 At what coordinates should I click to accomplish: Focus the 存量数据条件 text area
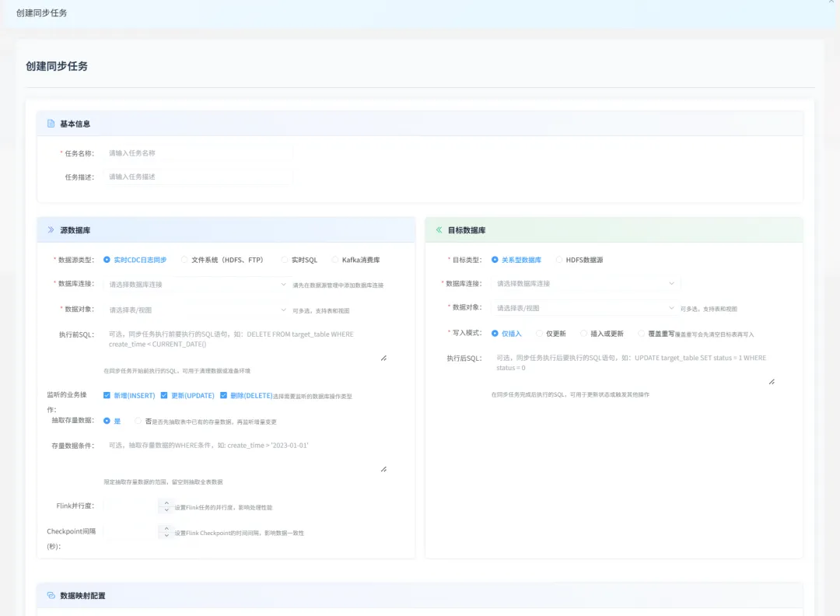pos(245,455)
